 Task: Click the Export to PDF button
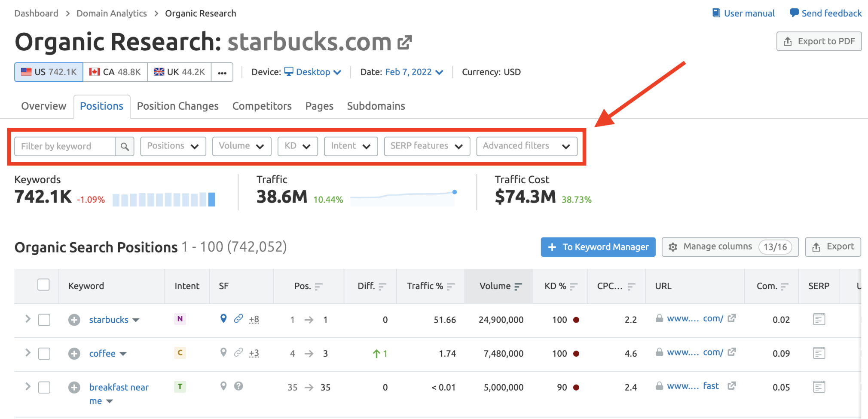(819, 41)
